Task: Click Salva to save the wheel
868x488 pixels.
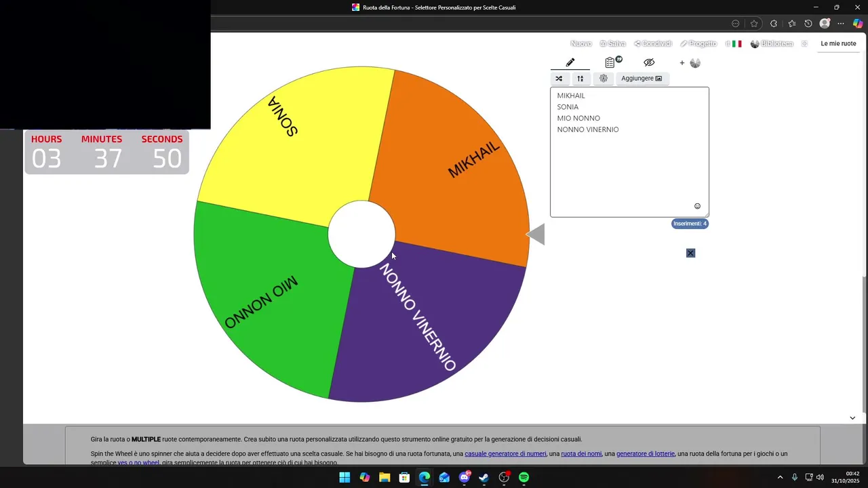Action: click(x=613, y=43)
